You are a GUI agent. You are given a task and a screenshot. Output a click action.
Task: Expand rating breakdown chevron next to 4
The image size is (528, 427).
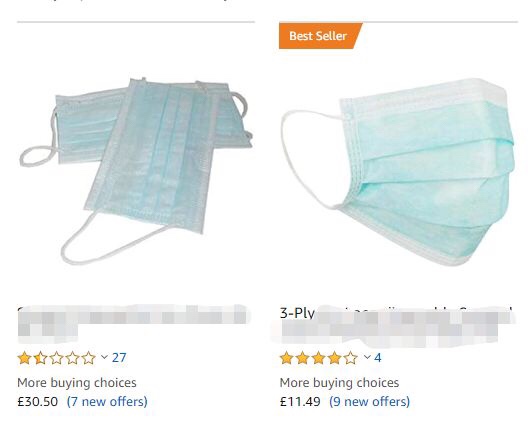pyautogui.click(x=367, y=357)
